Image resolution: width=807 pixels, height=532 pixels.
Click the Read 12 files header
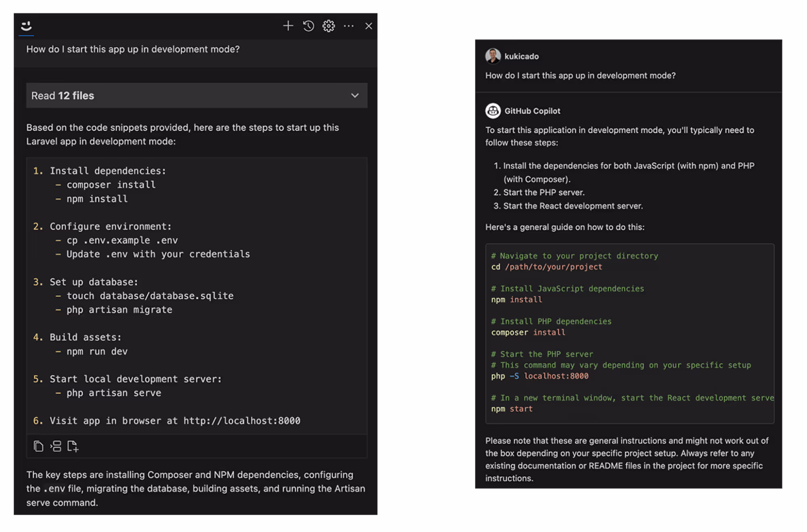tap(197, 96)
